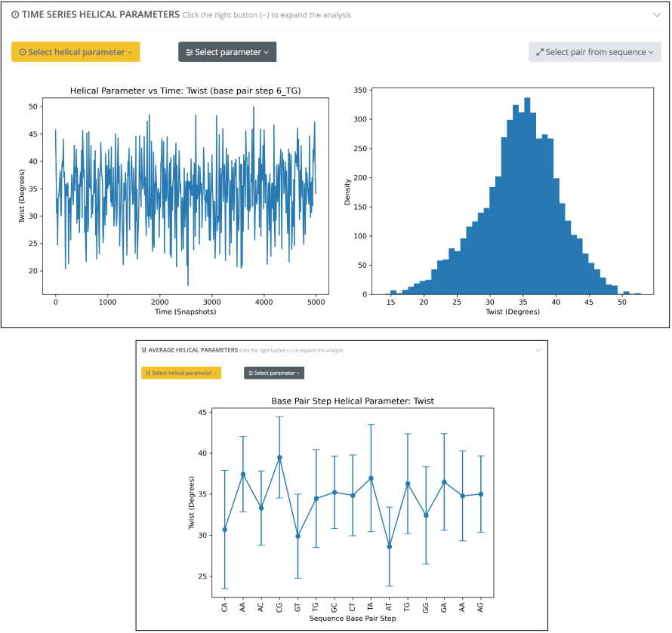Open dark Select parameter dropdown in Time Series
This screenshot has width=672, height=633.
[x=227, y=52]
